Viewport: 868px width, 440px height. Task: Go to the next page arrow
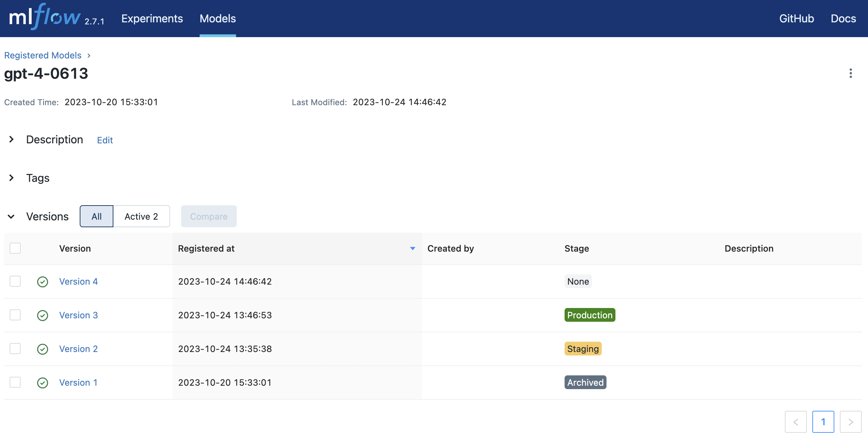pos(850,422)
